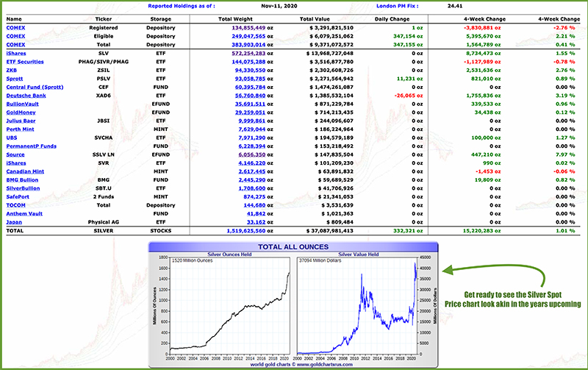This screenshot has height=370, width=588.
Task: Open the UBS name link
Action: click(x=12, y=138)
